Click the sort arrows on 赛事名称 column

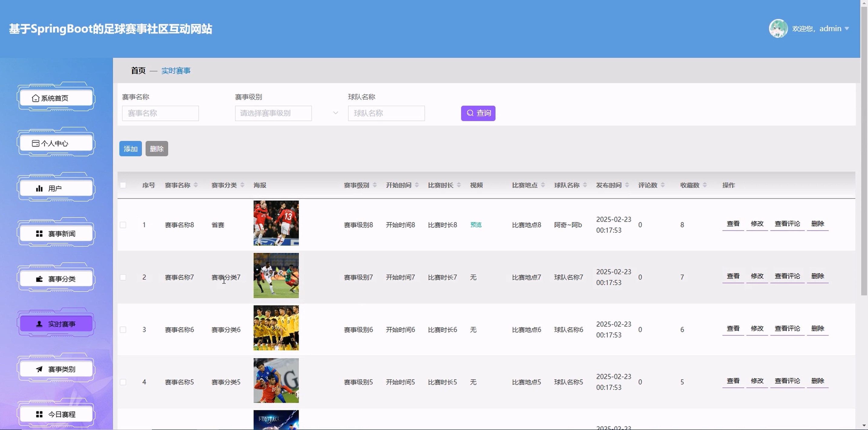click(196, 185)
